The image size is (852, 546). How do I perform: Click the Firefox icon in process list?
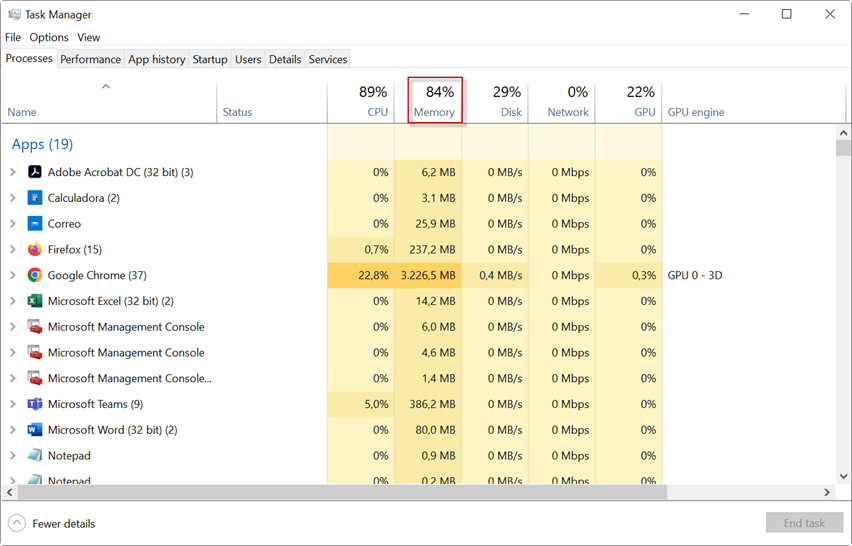point(35,250)
